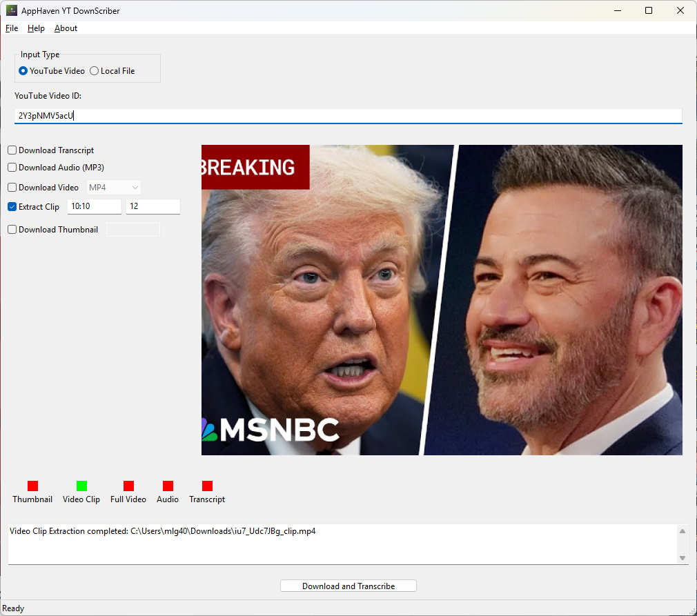Screen dimensions: 697x616
Task: Click the YouTube Video ID text field
Action: click(348, 116)
